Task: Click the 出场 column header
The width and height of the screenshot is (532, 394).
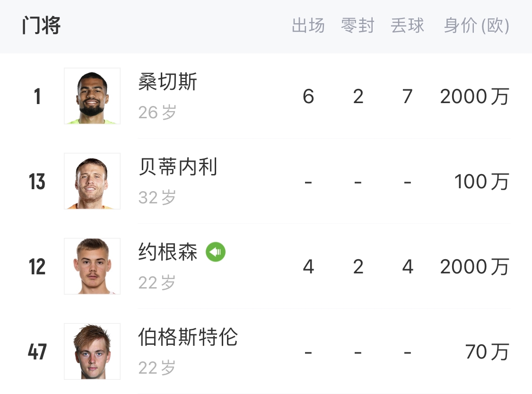Action: pyautogui.click(x=308, y=26)
